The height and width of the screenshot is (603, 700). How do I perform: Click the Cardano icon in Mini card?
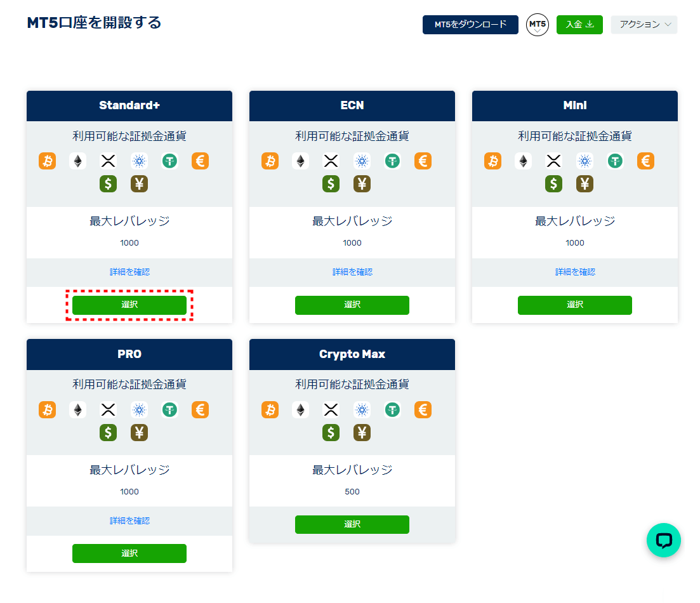point(585,161)
